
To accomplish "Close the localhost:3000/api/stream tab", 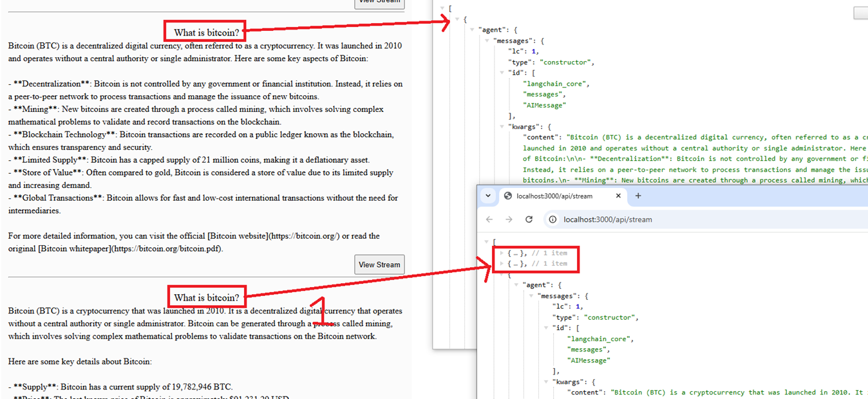I will click(619, 196).
